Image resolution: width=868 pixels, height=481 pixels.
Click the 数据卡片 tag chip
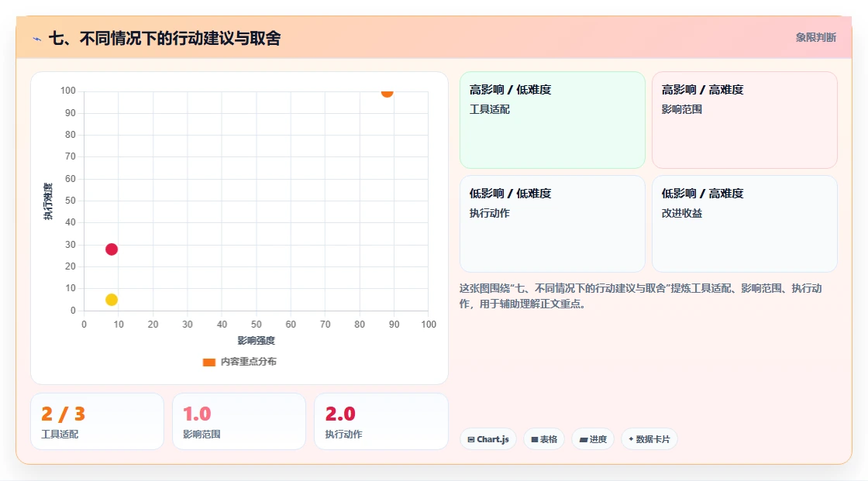click(649, 439)
